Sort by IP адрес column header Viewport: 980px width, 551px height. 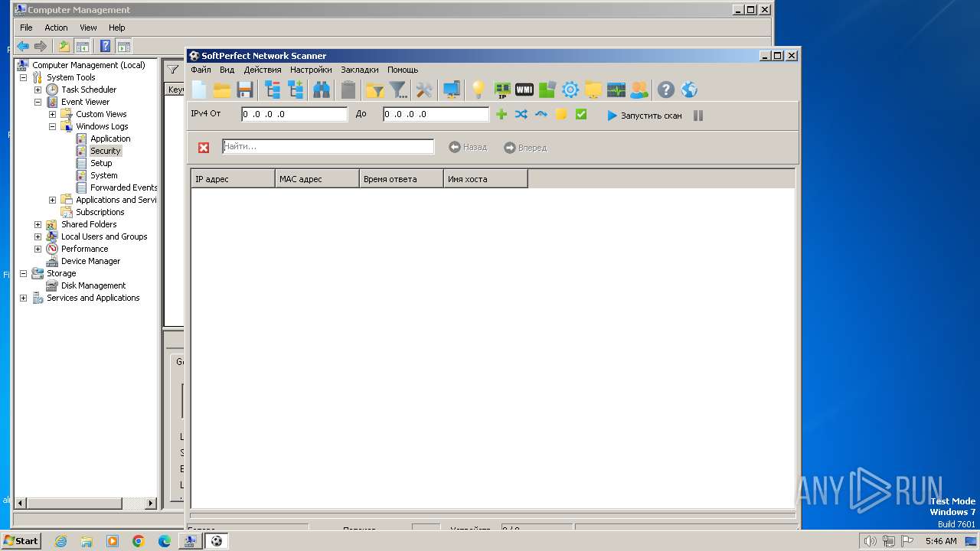click(x=233, y=179)
